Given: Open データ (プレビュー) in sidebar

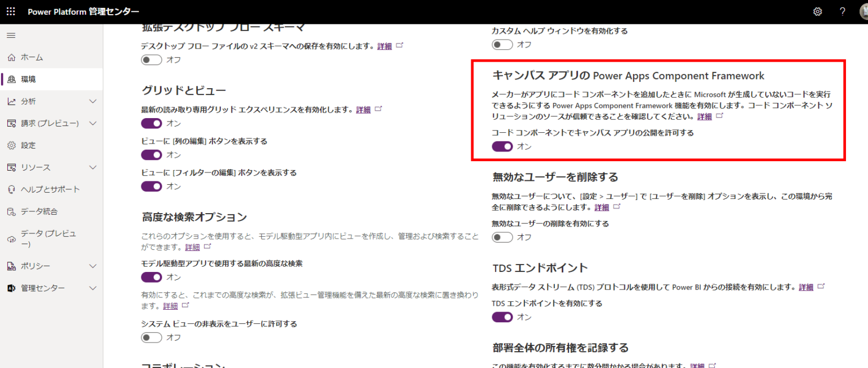Looking at the screenshot, I should (x=51, y=239).
